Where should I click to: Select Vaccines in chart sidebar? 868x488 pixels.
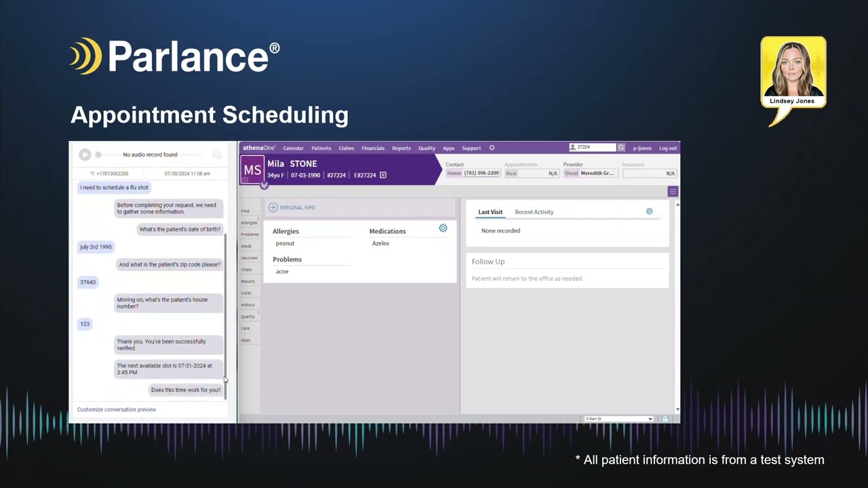(249, 258)
